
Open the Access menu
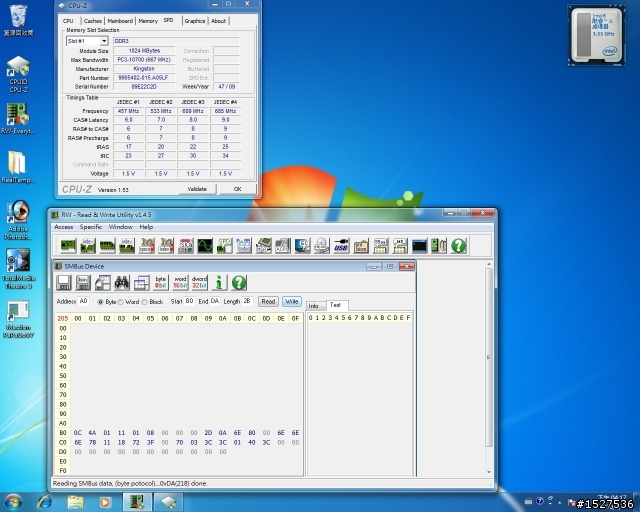[x=64, y=227]
